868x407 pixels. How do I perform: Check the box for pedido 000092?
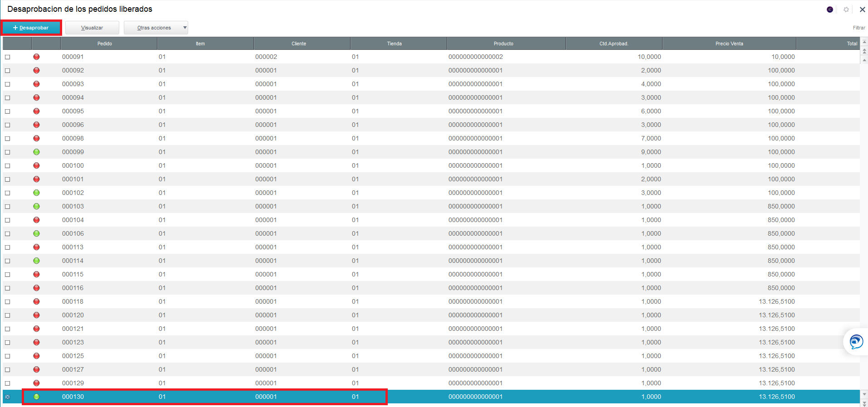coord(7,71)
